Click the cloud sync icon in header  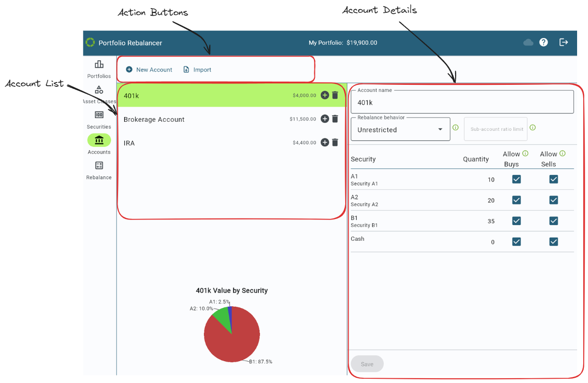[528, 42]
